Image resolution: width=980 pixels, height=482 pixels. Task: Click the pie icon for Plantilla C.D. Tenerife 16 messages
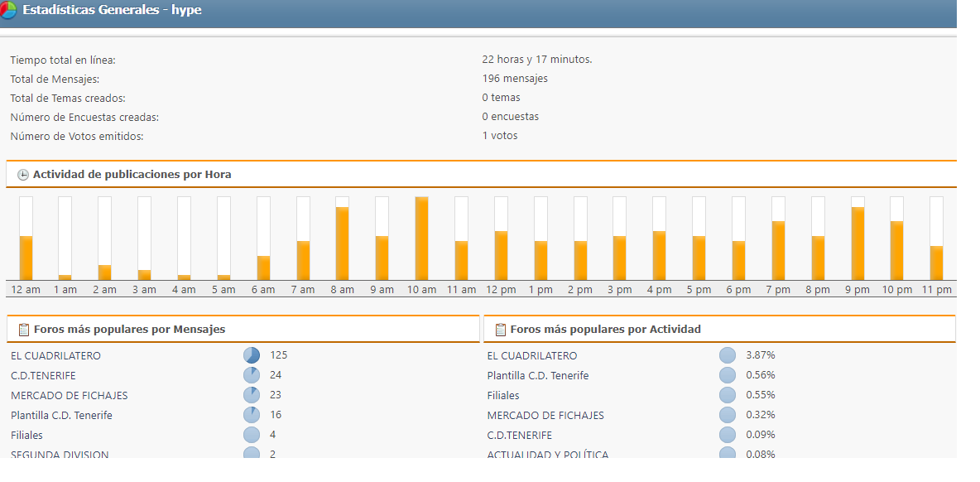252,415
